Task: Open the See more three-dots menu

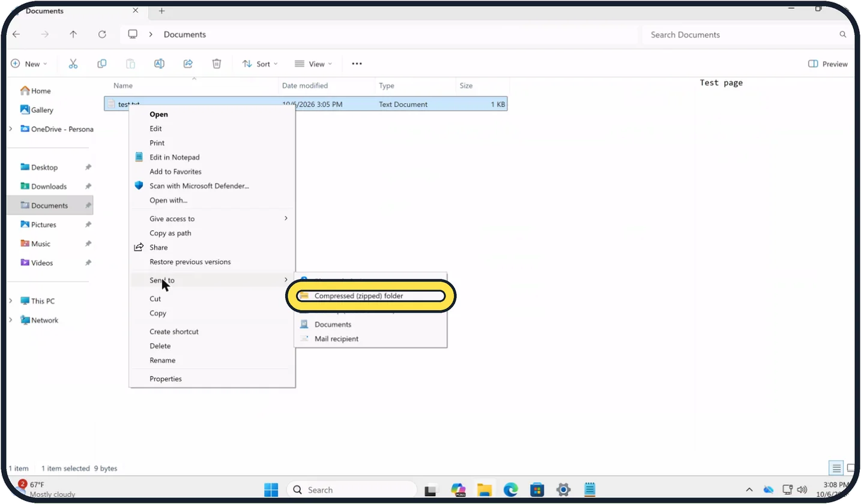Action: coord(357,64)
